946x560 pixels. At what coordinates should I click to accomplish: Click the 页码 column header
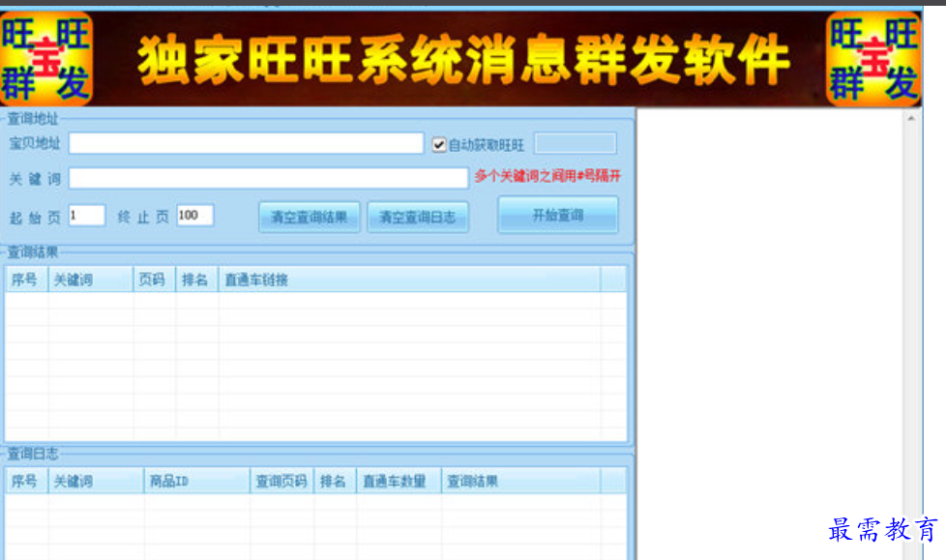pyautogui.click(x=155, y=280)
